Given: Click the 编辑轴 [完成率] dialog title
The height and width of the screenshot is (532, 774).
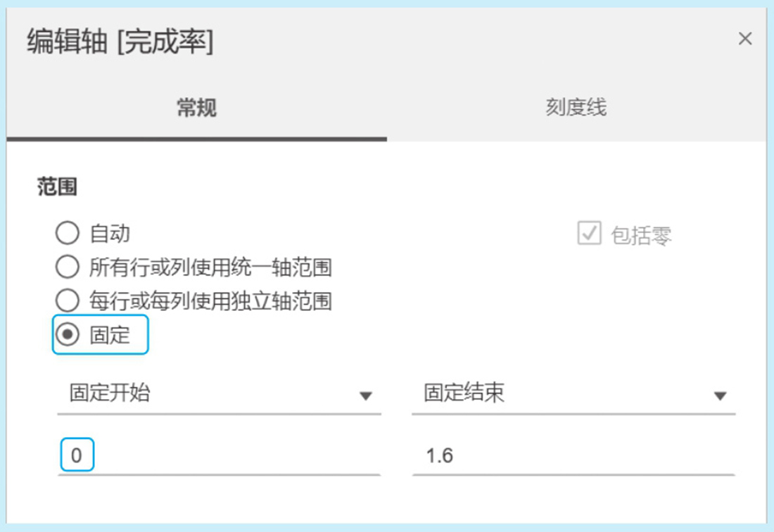Looking at the screenshot, I should pos(120,42).
